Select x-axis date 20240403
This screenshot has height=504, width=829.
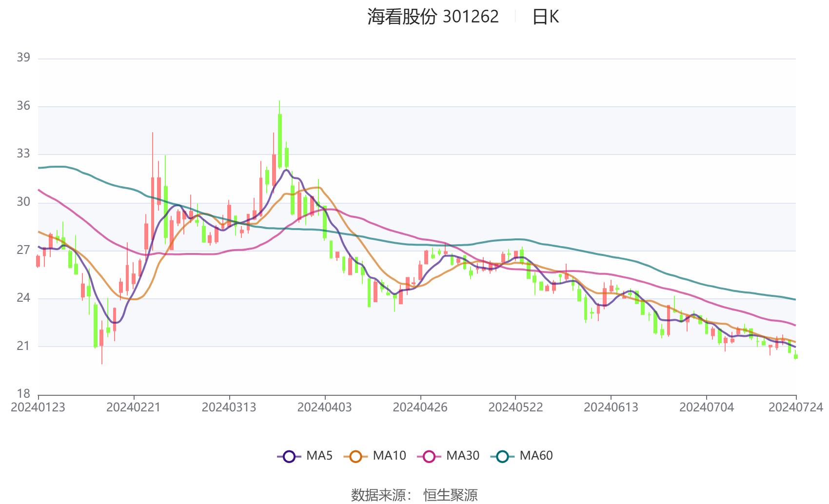pos(325,407)
